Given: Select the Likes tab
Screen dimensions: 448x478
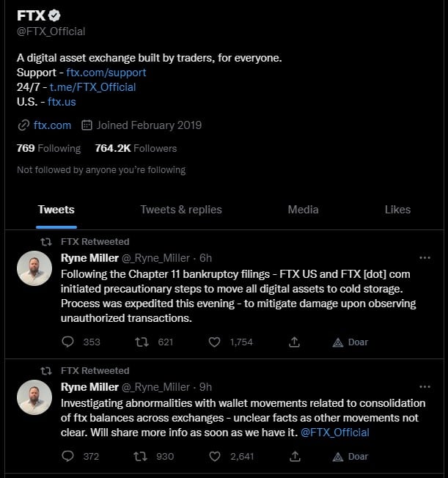Looking at the screenshot, I should [397, 210].
